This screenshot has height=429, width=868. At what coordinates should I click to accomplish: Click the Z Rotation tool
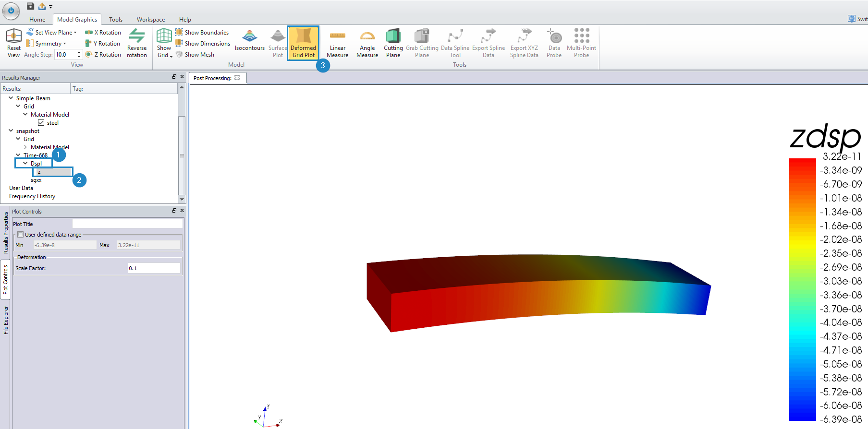coord(103,54)
